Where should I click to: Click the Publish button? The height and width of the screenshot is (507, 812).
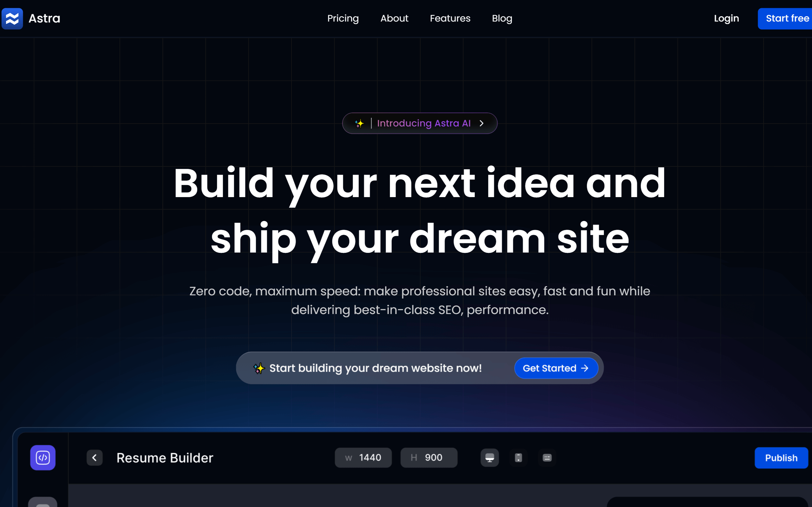click(x=781, y=457)
